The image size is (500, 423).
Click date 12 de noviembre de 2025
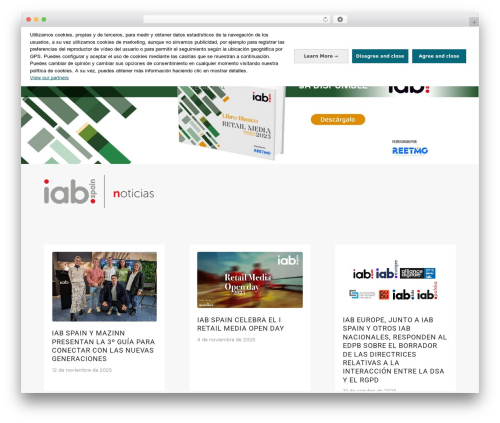coord(82,370)
